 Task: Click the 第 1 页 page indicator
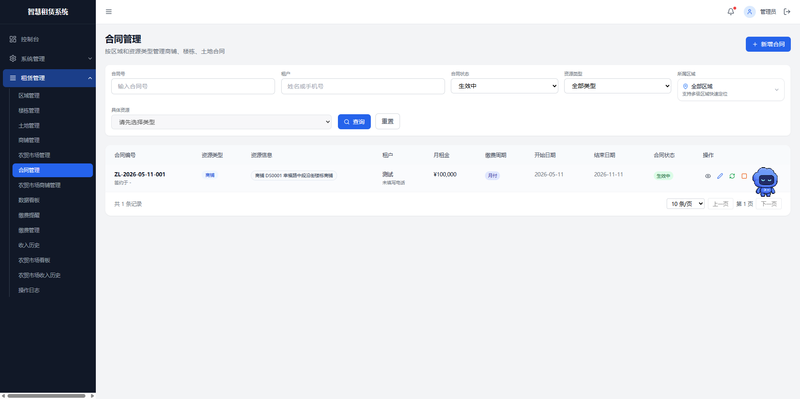[x=744, y=204]
